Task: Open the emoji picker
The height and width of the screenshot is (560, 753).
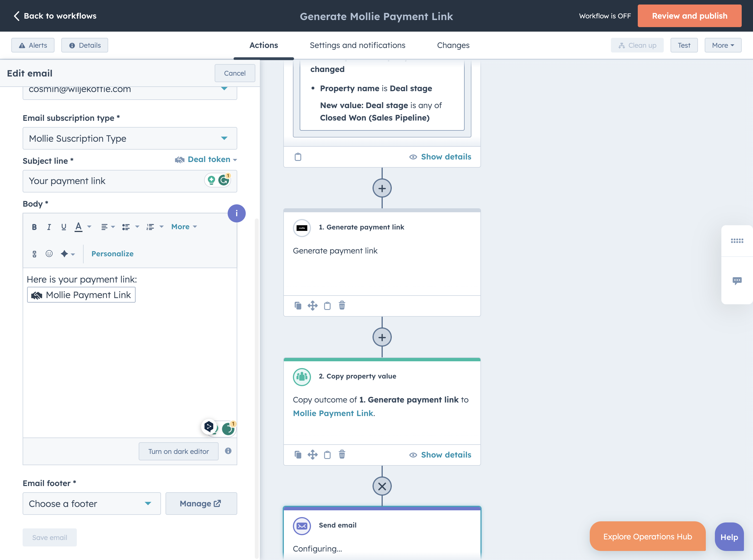Action: [49, 253]
